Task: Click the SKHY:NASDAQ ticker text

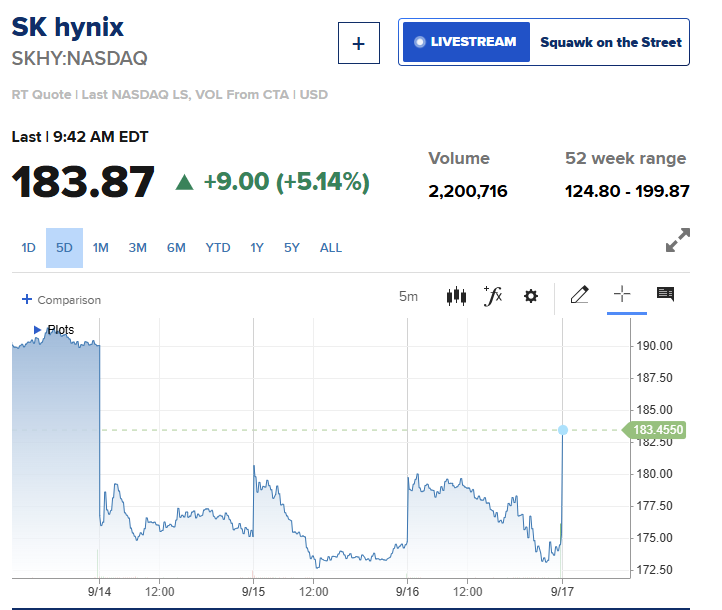Action: click(x=79, y=58)
